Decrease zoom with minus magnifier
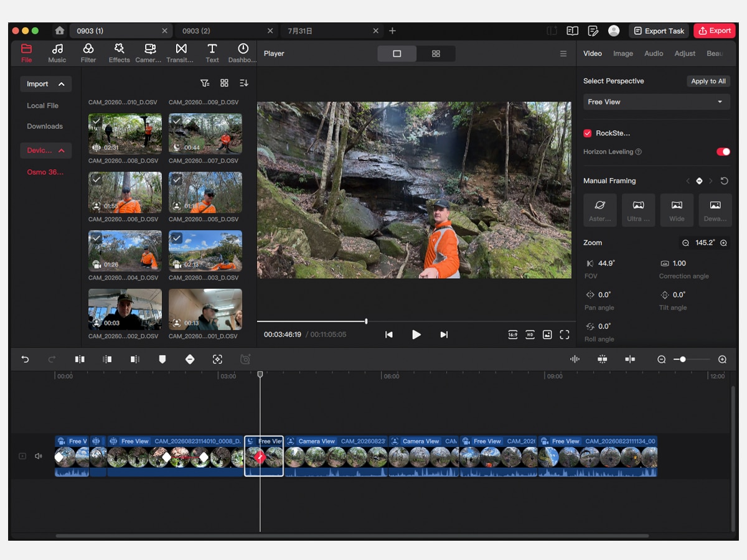 686,243
